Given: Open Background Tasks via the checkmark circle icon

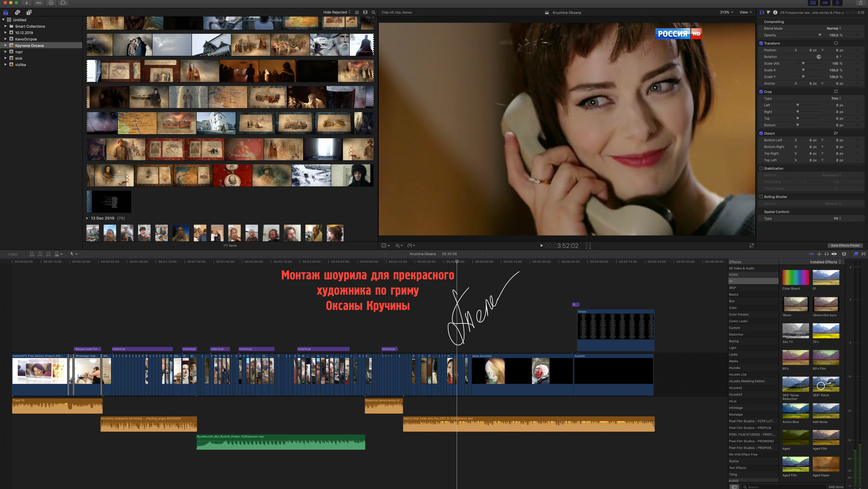Looking at the screenshot, I should [51, 3].
